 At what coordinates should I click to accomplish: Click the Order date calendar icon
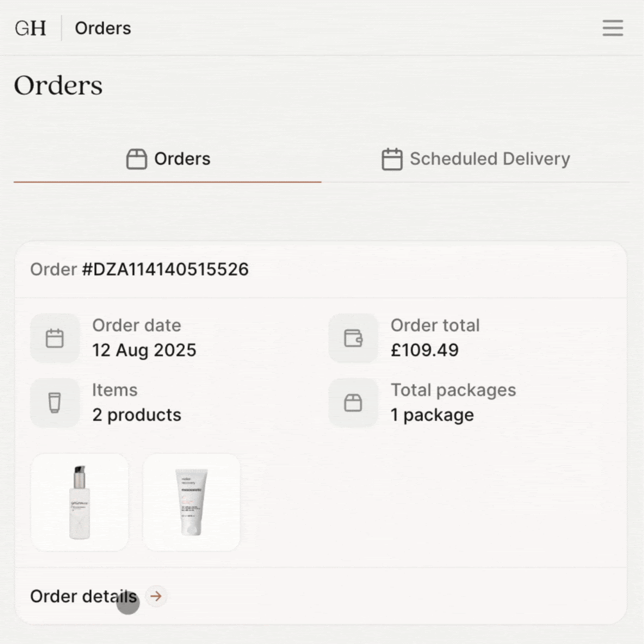coord(55,338)
